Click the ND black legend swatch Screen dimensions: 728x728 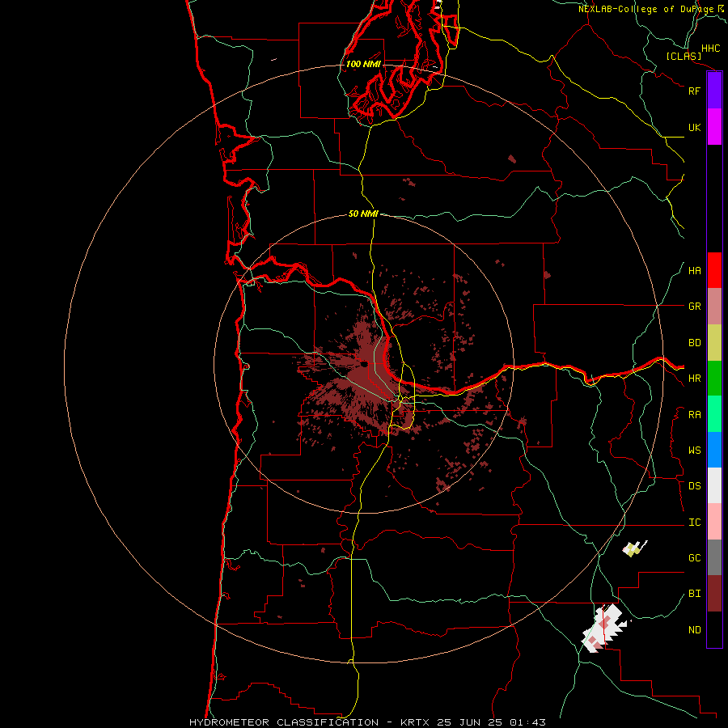(x=714, y=629)
